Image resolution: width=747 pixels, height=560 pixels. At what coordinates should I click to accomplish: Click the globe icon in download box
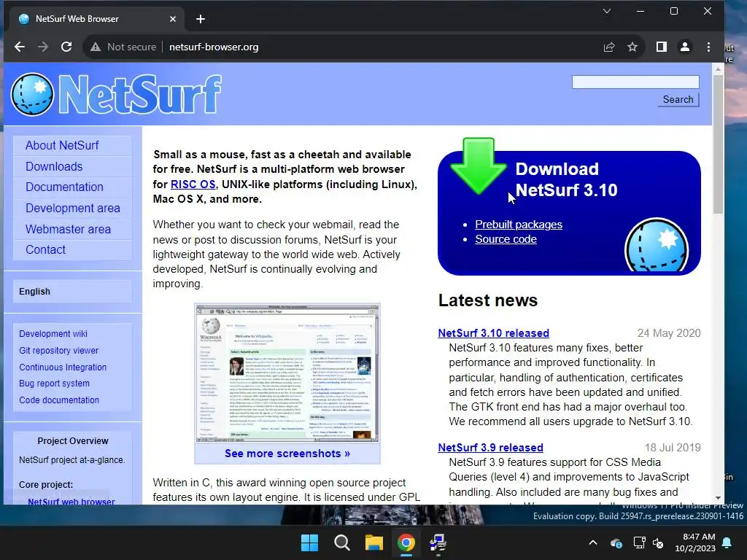tap(656, 245)
